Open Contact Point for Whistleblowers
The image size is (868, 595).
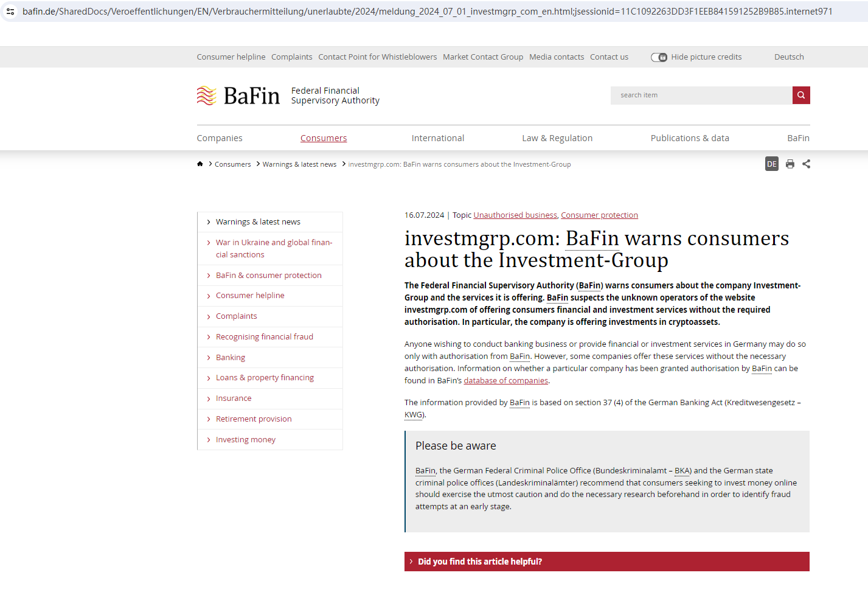[378, 57]
